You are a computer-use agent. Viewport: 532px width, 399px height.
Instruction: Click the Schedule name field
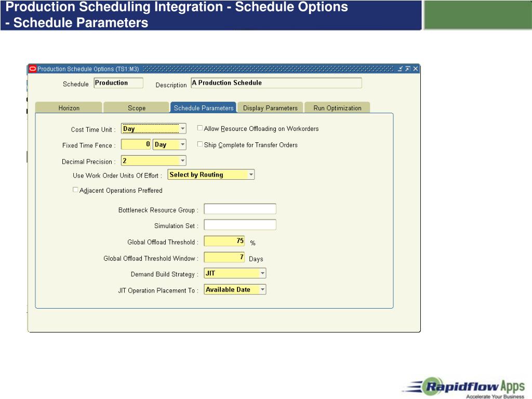(118, 83)
